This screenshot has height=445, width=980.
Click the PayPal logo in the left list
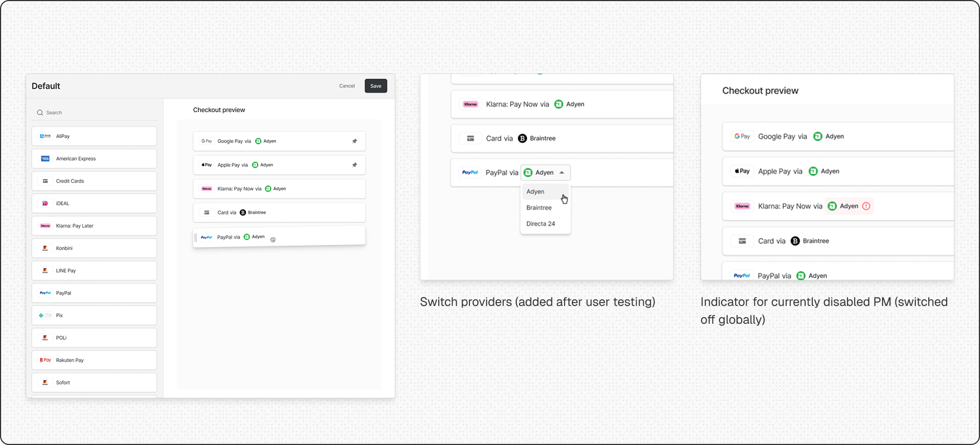click(45, 293)
